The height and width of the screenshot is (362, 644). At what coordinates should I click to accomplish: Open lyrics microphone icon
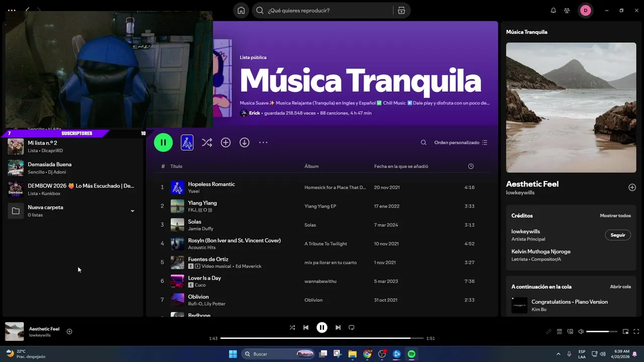(x=549, y=331)
